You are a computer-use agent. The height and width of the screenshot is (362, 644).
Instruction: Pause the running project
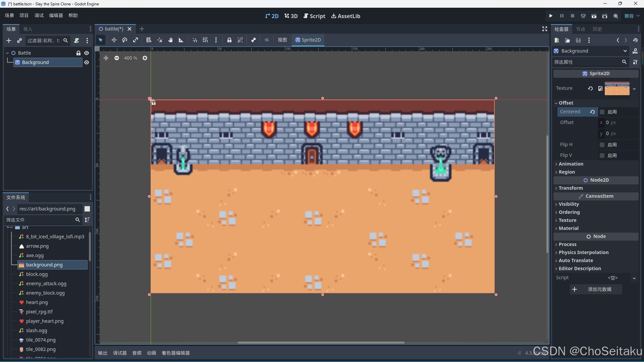pos(562,16)
